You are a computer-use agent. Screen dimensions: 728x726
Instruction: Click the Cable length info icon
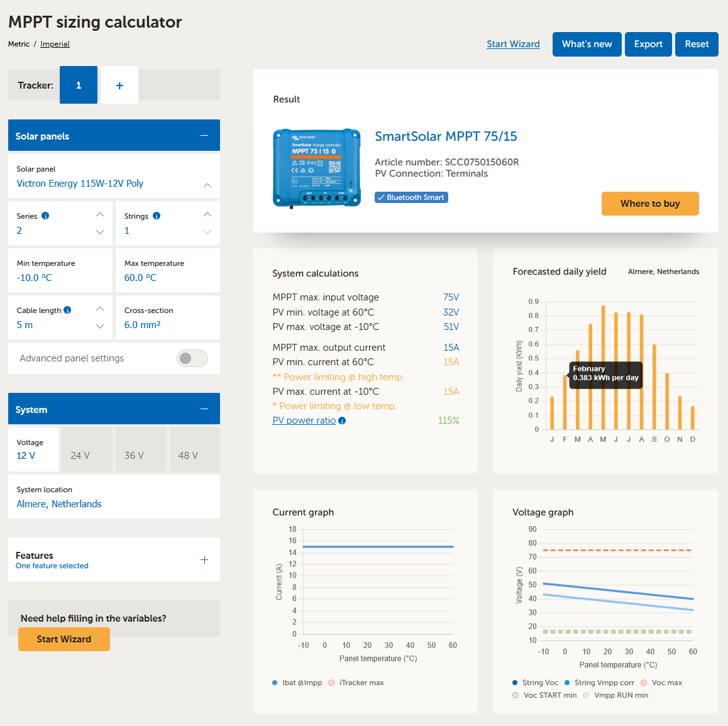click(x=67, y=310)
